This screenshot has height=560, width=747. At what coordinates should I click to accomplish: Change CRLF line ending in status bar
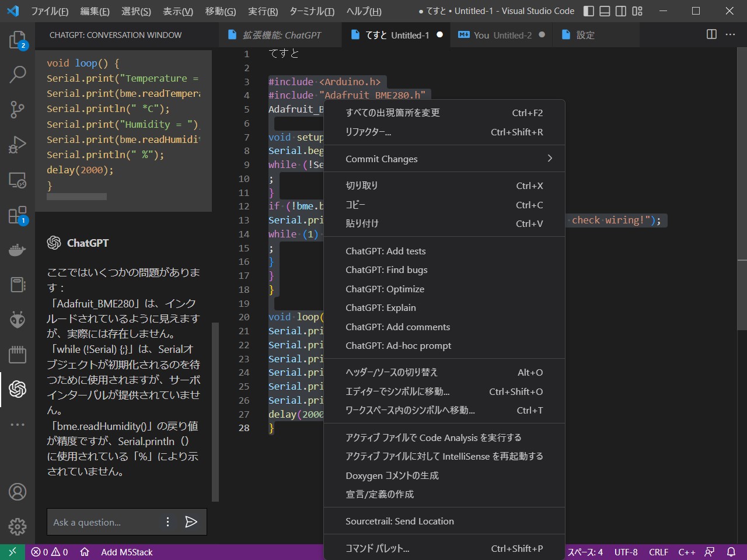659,552
